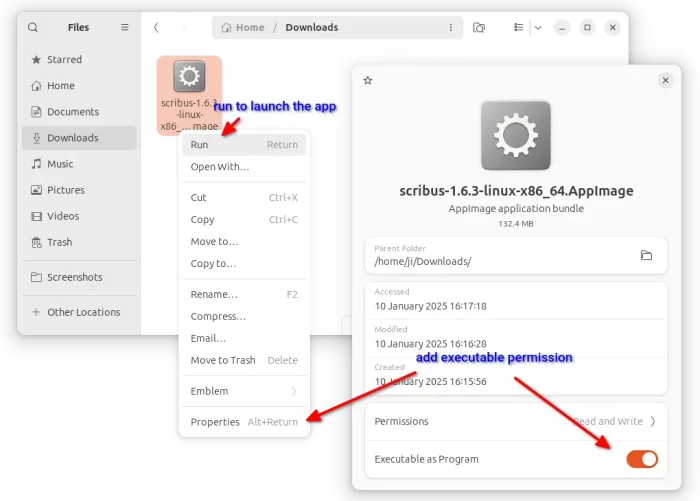Click the forward navigation arrow

pos(183,28)
